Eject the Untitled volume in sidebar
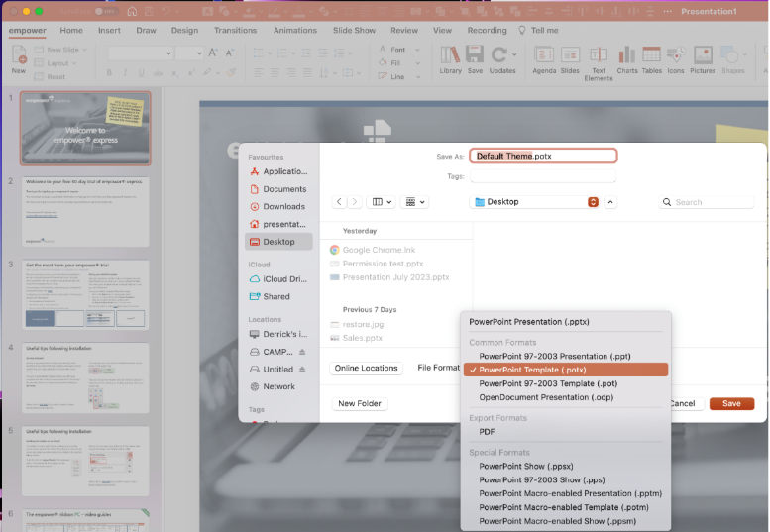 tap(302, 370)
